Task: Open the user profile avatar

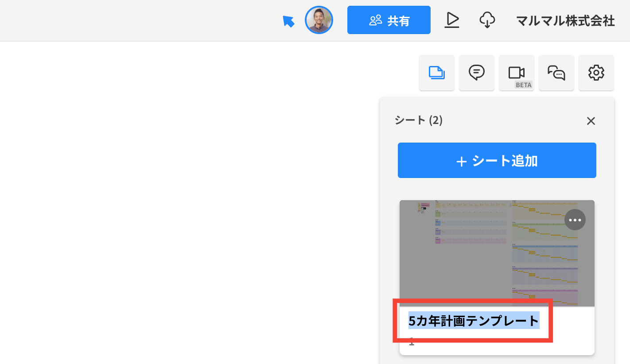Action: 319,20
